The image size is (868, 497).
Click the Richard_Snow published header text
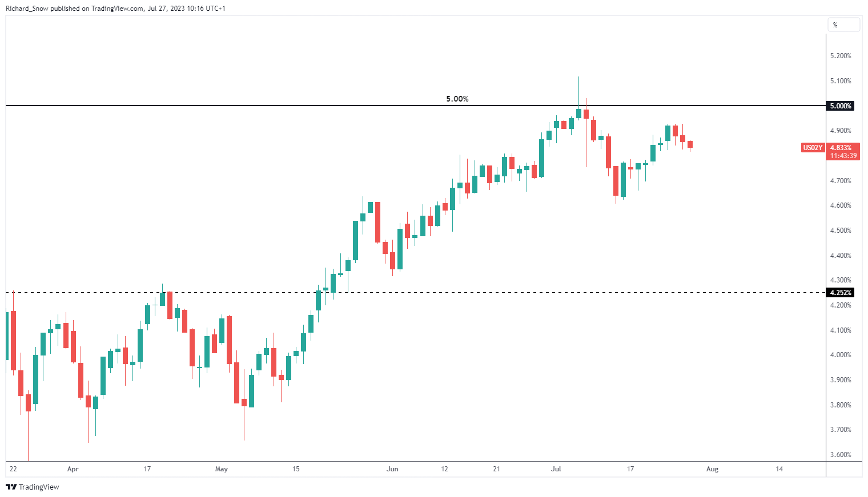pos(85,9)
